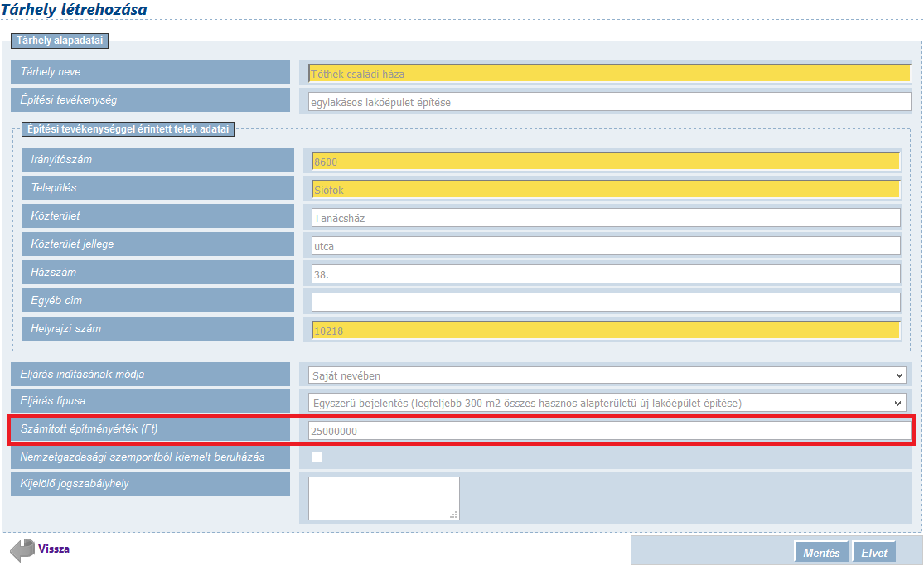Click the grey back arrow icon

pos(22,550)
